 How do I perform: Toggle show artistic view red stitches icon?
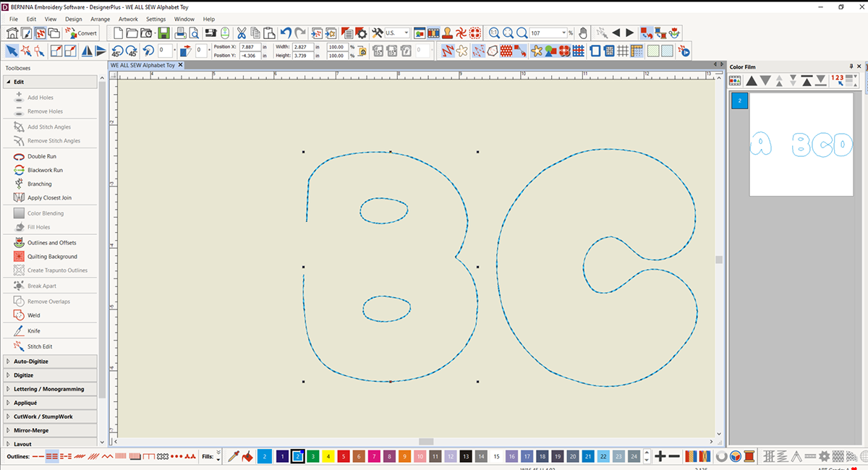tap(448, 51)
